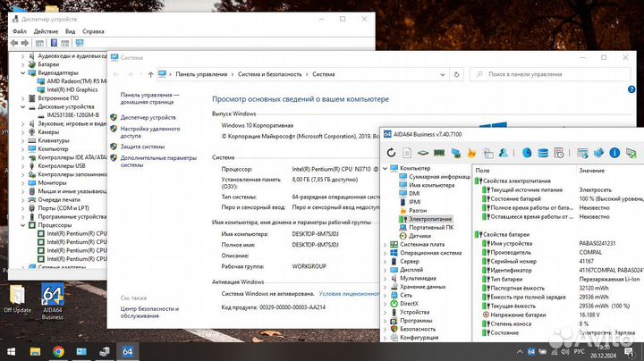Click the Forward arrow in Device Manager toolbar
Image resolution: width=644 pixels, height=361 pixels.
(25, 43)
